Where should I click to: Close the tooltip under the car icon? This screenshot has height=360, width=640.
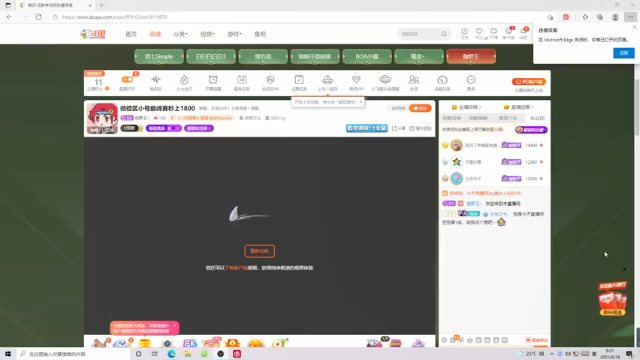(361, 102)
